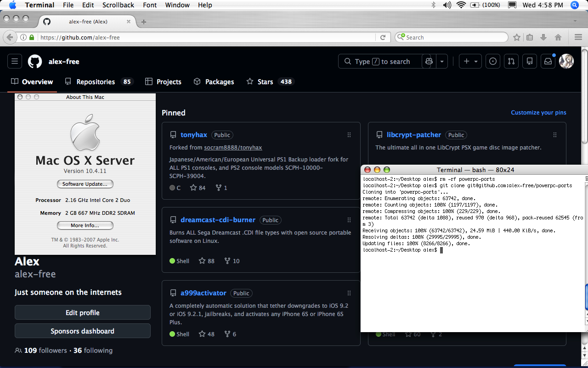View the 36 following link
This screenshot has width=588, height=368.
(93, 351)
